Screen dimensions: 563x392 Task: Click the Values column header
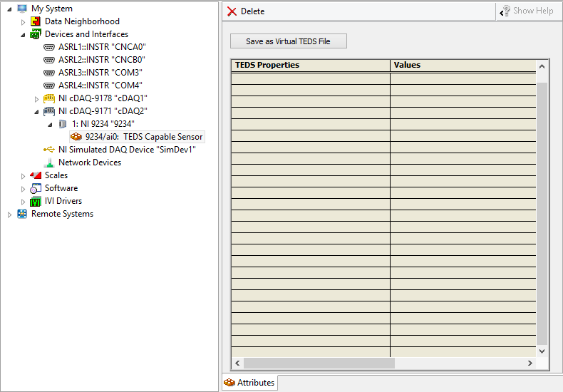click(x=463, y=66)
